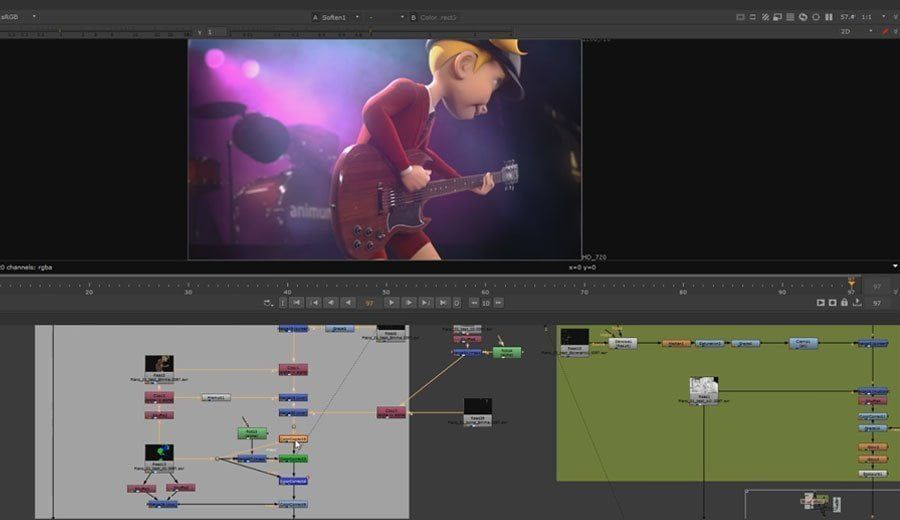Go to previous keyframe button

313,302
